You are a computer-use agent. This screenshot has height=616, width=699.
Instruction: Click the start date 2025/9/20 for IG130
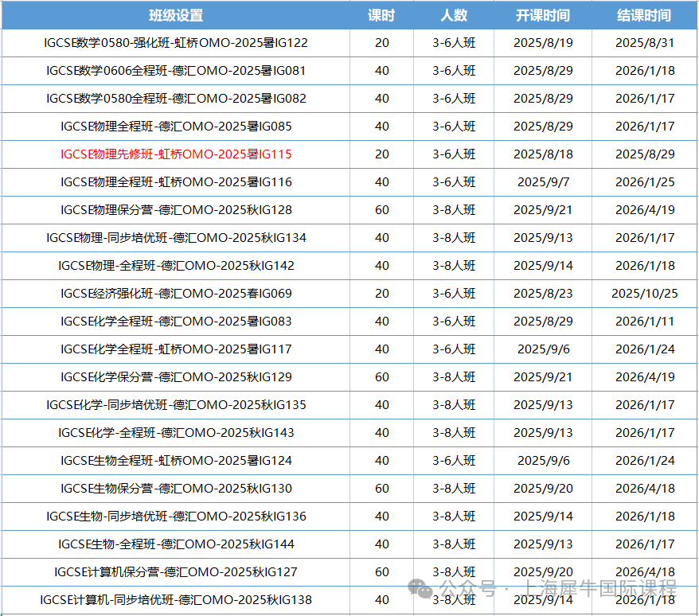pos(542,489)
